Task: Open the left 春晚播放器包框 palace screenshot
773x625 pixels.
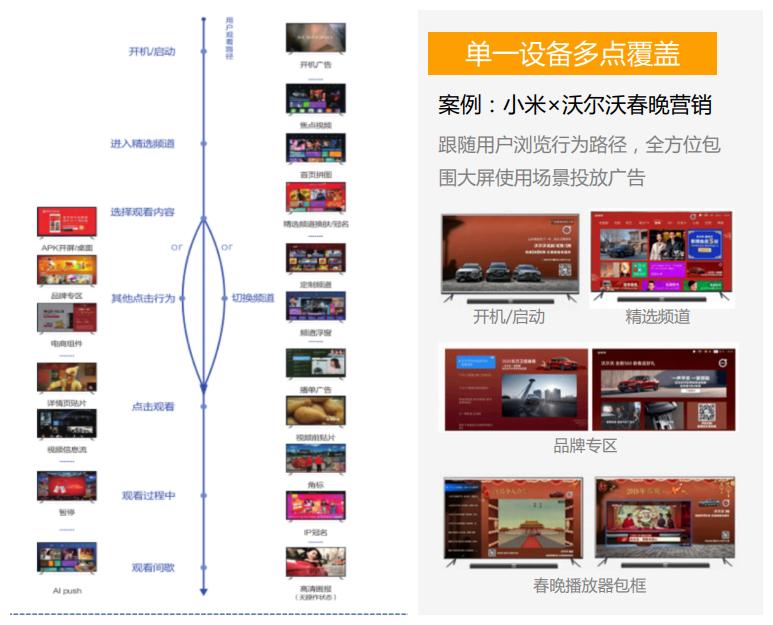Action: 513,522
